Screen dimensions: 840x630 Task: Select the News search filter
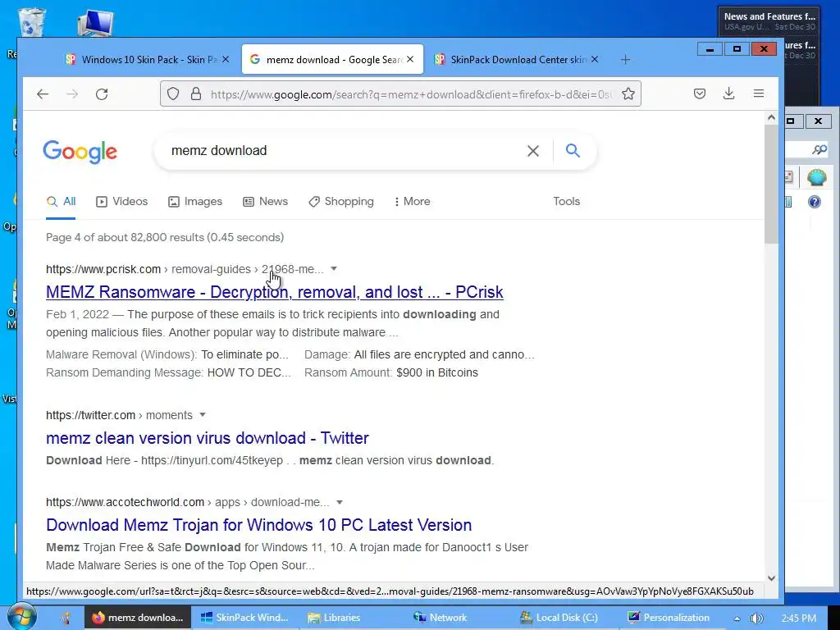pos(265,202)
